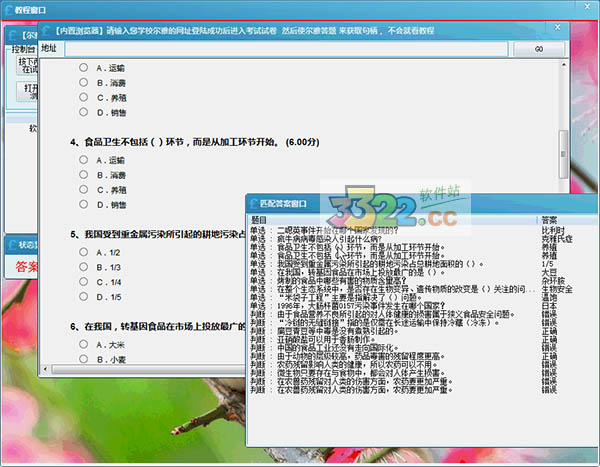This screenshot has width=600, height=467.
Task: Click answer cell '日本'
Action: coord(549,306)
